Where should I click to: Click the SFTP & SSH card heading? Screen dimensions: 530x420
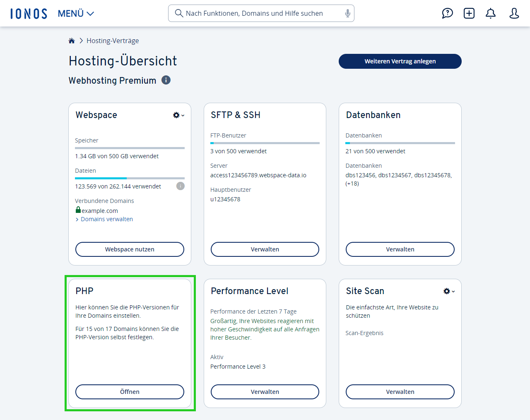coord(236,115)
